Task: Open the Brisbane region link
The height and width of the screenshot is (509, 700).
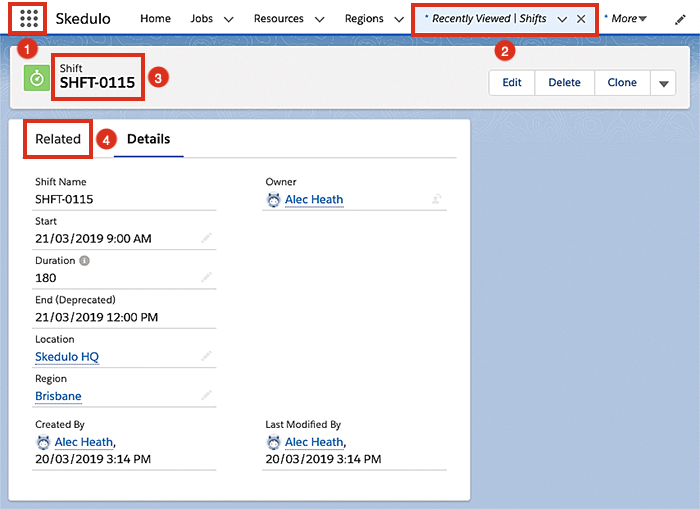Action: 58,396
